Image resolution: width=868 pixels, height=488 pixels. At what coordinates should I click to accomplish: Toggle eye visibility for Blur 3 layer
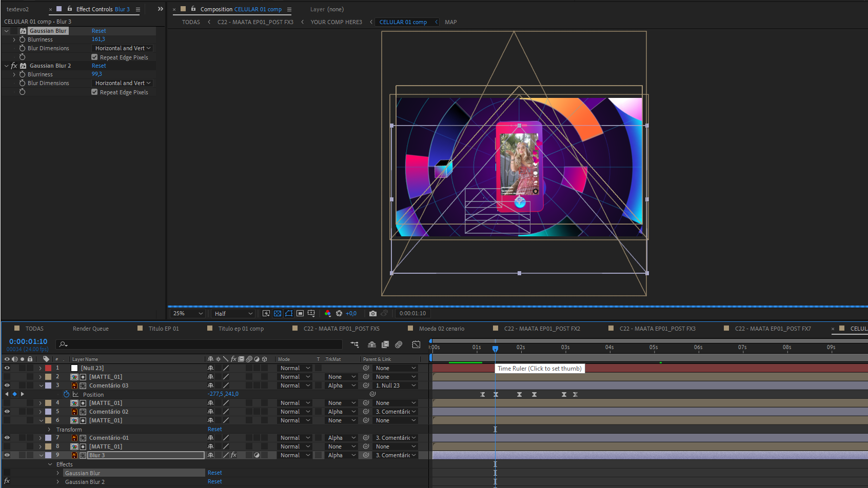[7, 455]
